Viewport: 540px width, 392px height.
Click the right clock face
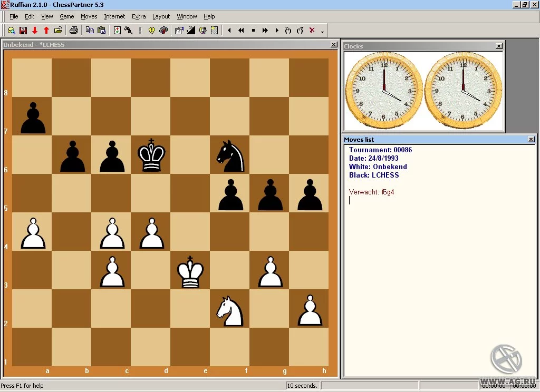463,91
